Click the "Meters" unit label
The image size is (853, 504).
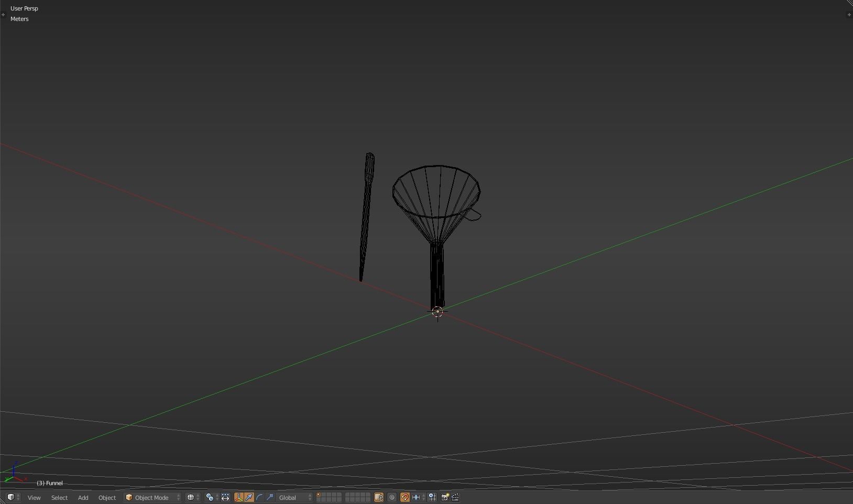coord(19,19)
